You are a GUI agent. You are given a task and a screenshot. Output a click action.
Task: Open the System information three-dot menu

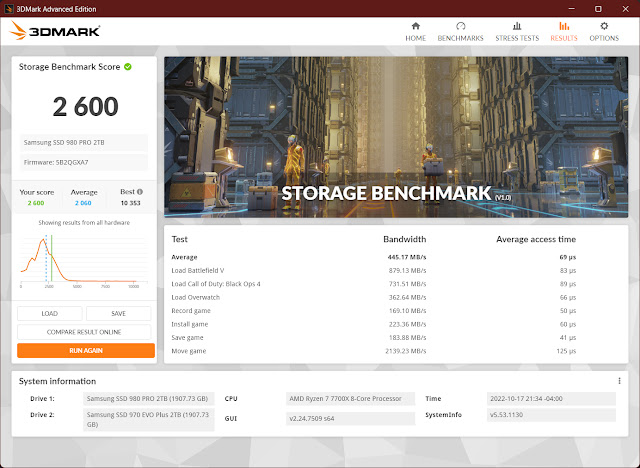(619, 381)
